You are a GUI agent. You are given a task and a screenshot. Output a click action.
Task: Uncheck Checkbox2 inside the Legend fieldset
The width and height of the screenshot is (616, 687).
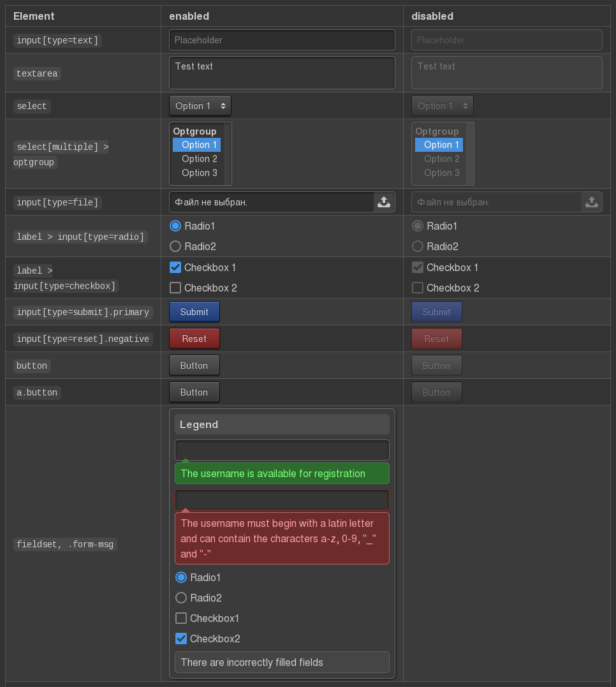click(181, 639)
